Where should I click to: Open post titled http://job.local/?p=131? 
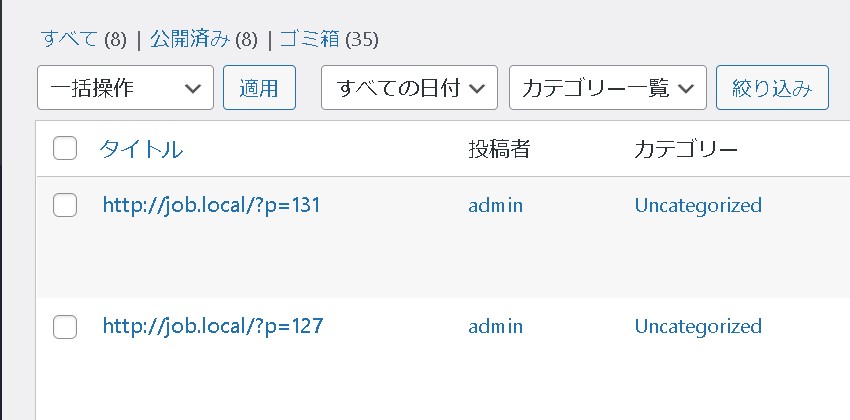click(212, 205)
